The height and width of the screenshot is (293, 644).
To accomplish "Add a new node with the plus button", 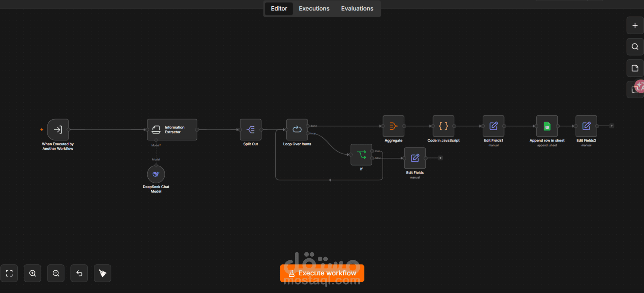I will tap(635, 25).
